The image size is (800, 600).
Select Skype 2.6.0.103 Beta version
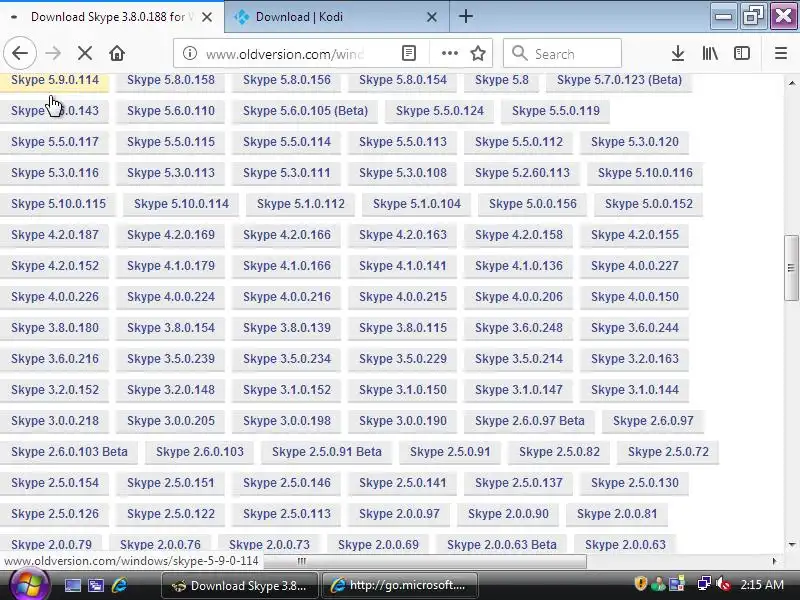coord(69,452)
